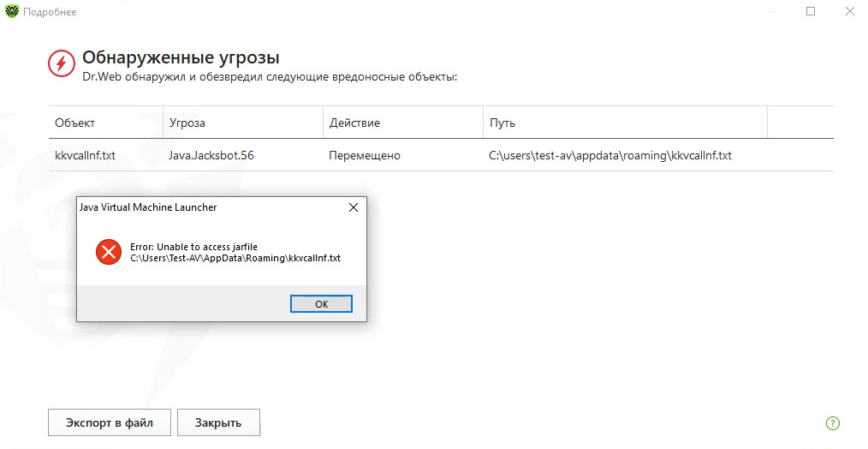
Task: Click the Java.Jacksbot.56 threat name
Action: [211, 156]
